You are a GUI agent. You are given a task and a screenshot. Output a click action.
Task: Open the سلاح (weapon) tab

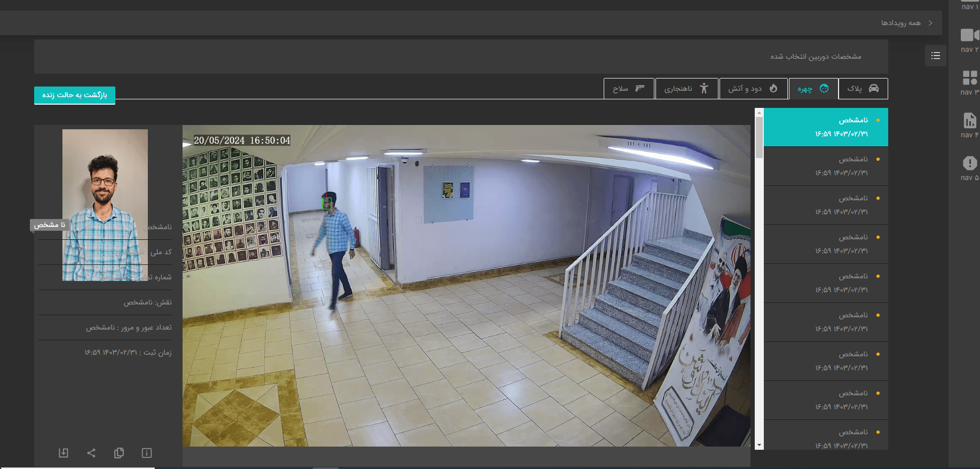(x=629, y=89)
